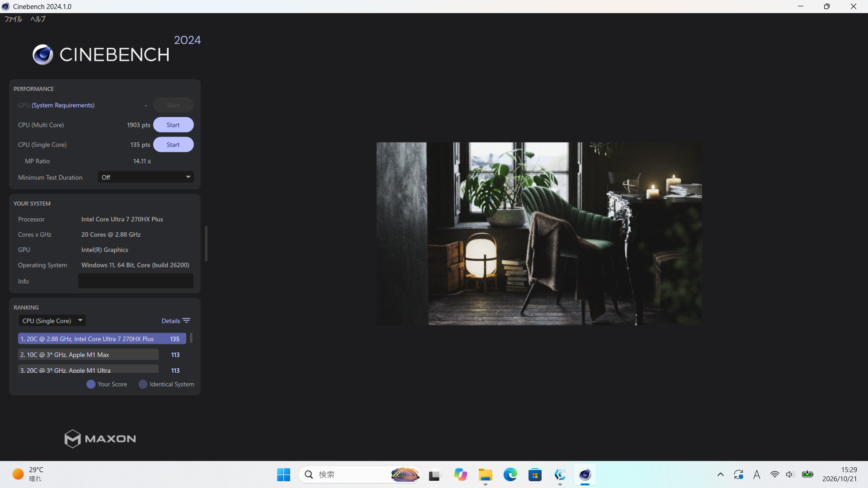Click the battery status tray icon

(807, 474)
